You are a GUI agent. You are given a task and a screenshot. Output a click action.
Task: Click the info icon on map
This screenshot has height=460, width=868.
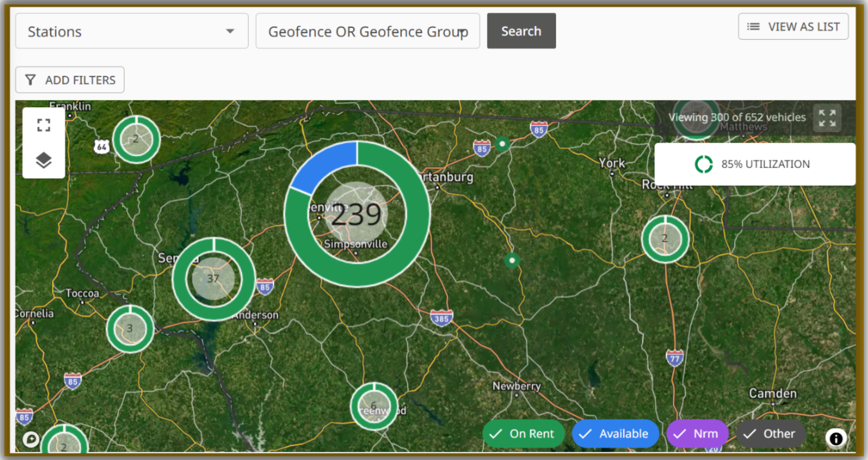(836, 438)
